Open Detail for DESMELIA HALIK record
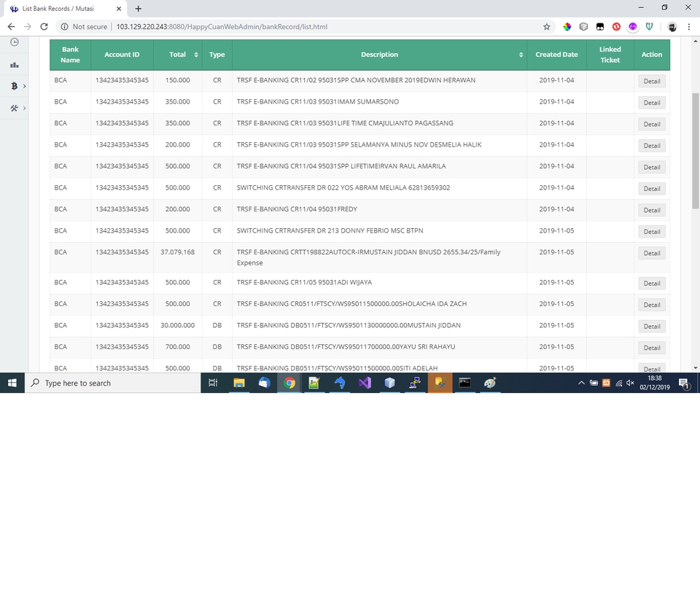This screenshot has width=700, height=608. pos(652,146)
